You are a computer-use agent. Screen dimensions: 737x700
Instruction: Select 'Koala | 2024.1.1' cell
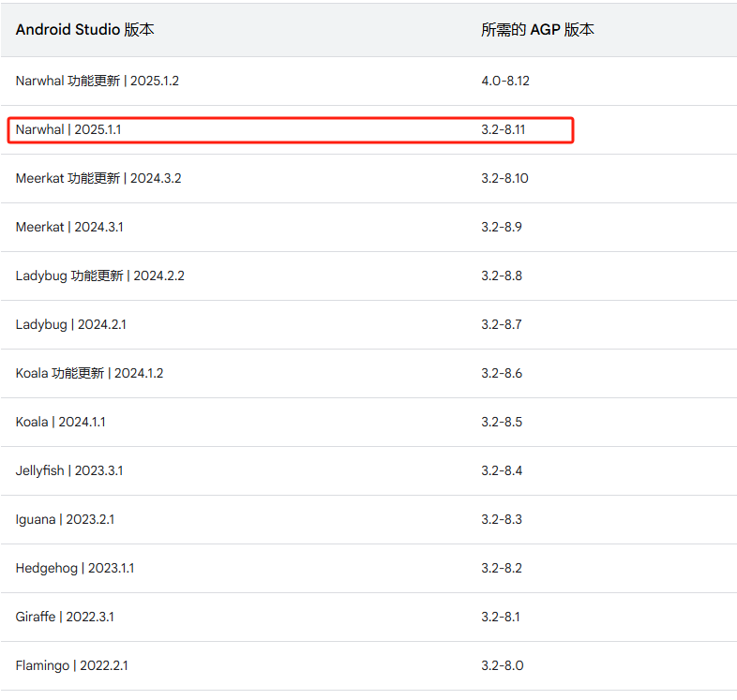coord(60,423)
